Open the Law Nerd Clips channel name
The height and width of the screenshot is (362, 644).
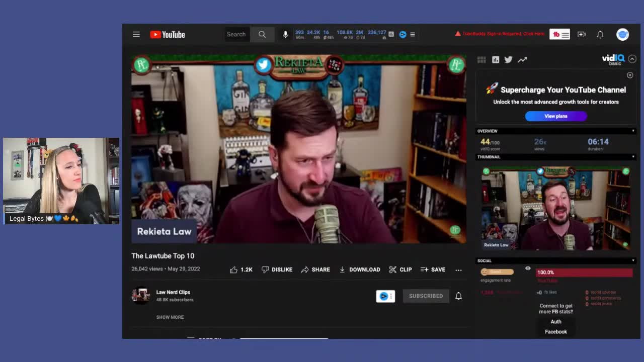[173, 292]
